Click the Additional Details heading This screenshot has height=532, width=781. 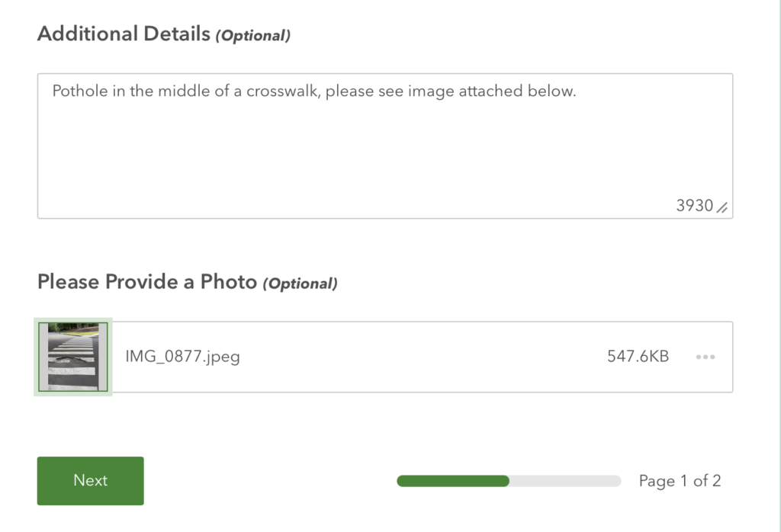(124, 34)
